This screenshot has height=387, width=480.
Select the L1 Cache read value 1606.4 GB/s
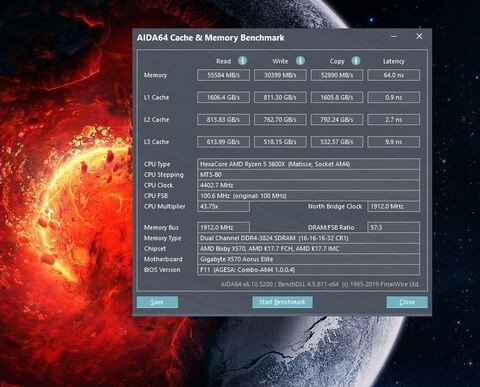tap(223, 97)
